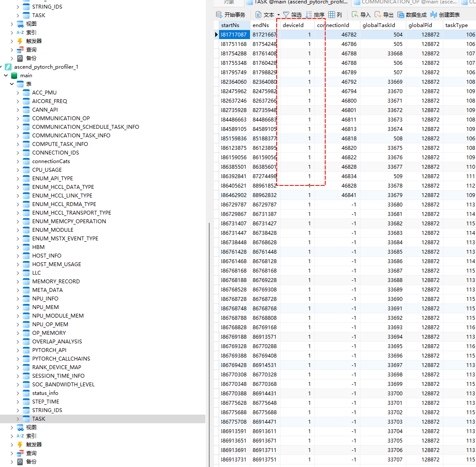
Task: Click the deviceId column header
Action: point(297,25)
